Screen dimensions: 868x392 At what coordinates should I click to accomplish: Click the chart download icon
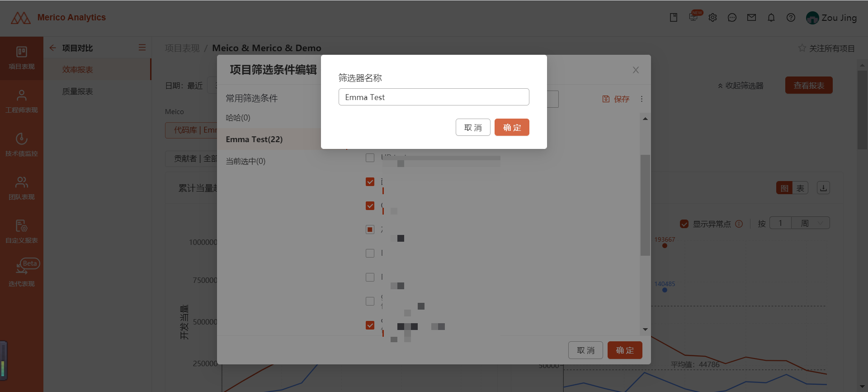click(x=823, y=188)
